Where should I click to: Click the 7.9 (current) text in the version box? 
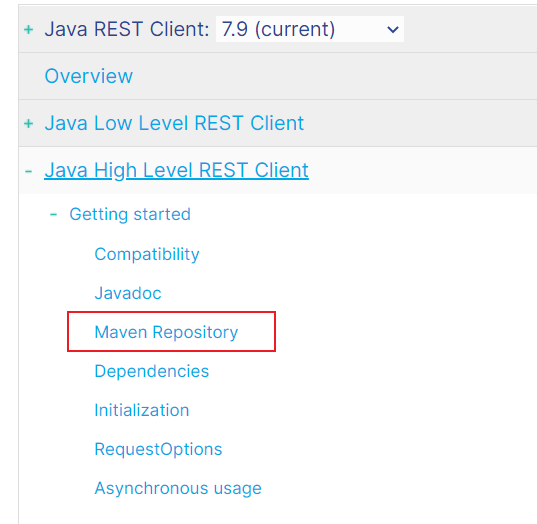[278, 29]
